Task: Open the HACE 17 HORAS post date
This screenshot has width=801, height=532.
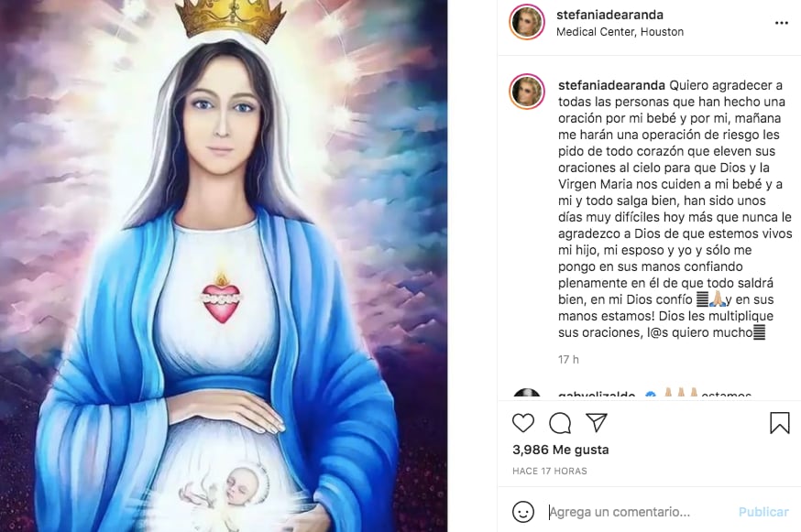Action: click(550, 471)
